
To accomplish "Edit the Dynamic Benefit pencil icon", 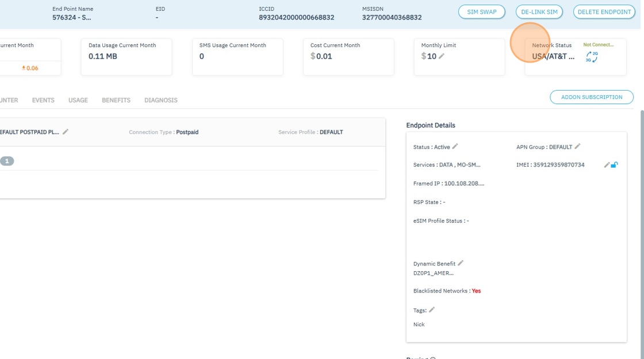I will click(x=461, y=263).
